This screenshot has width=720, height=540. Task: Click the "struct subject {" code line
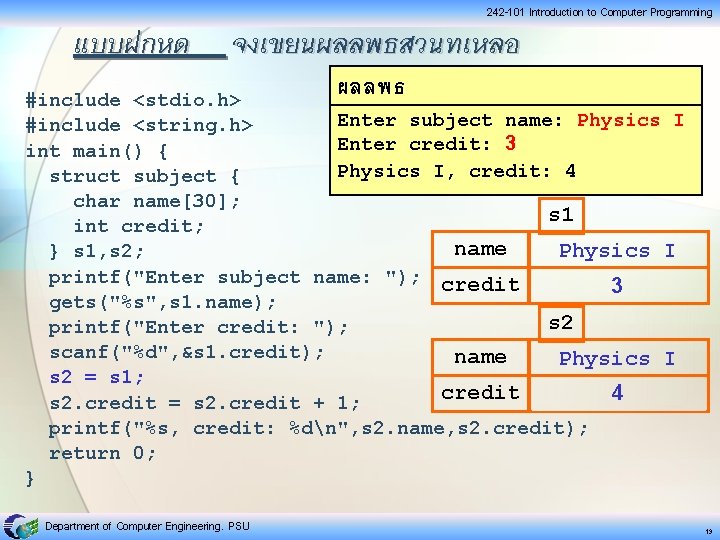click(x=145, y=176)
